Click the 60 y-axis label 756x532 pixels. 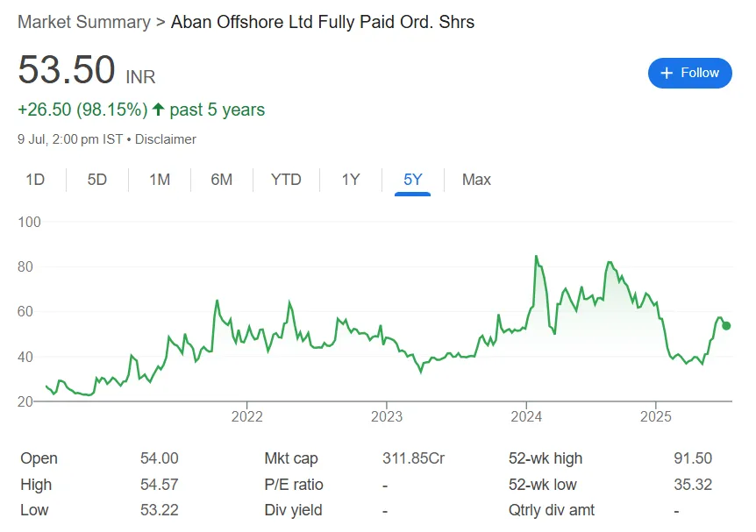click(25, 312)
